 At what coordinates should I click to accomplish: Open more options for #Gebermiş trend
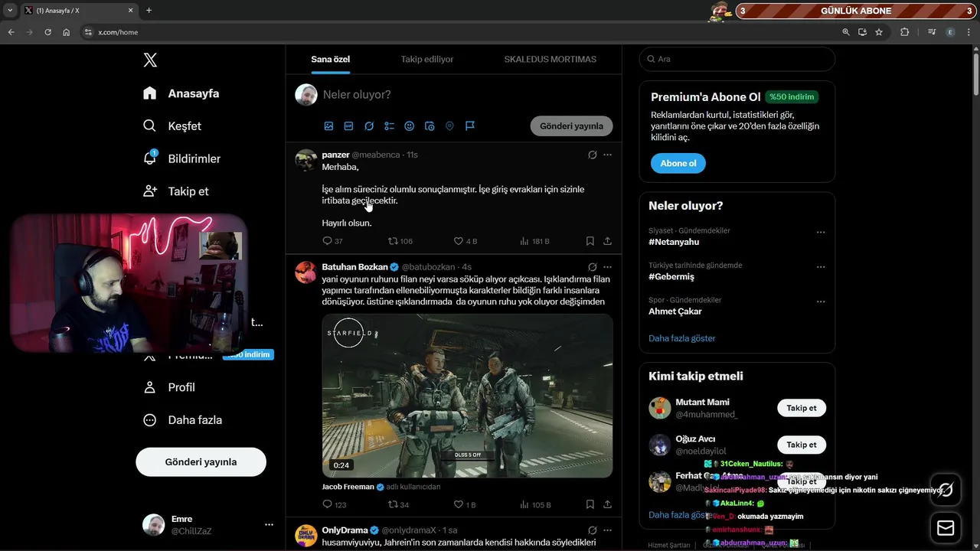point(821,267)
